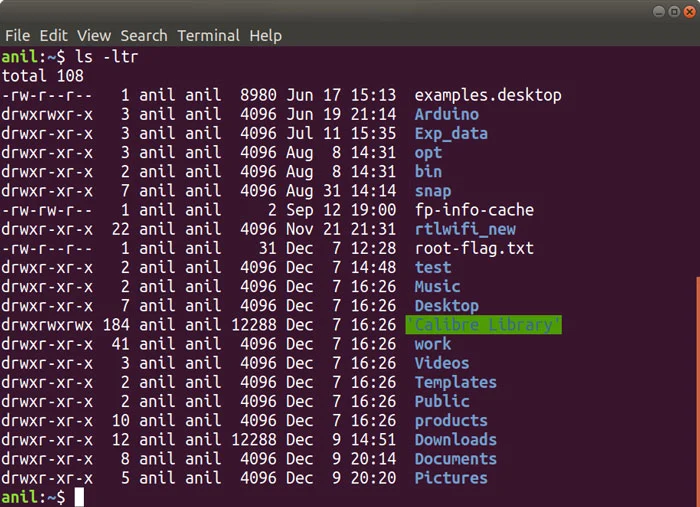Screen dimensions: 700x507
Task: Open the Search menu
Action: point(144,36)
